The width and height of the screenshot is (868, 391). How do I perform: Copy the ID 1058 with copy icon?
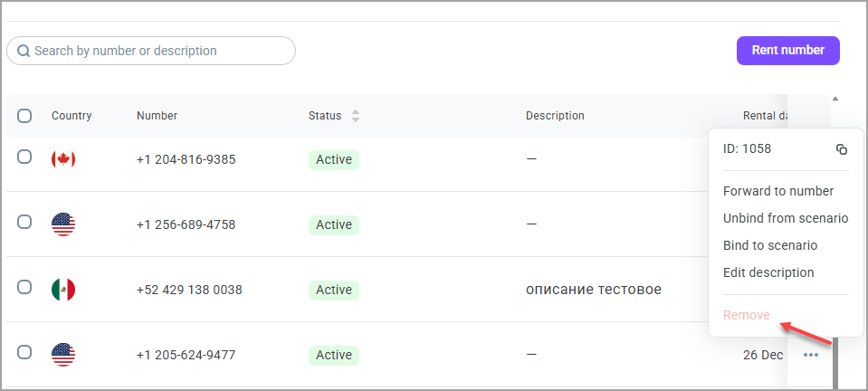(x=842, y=149)
